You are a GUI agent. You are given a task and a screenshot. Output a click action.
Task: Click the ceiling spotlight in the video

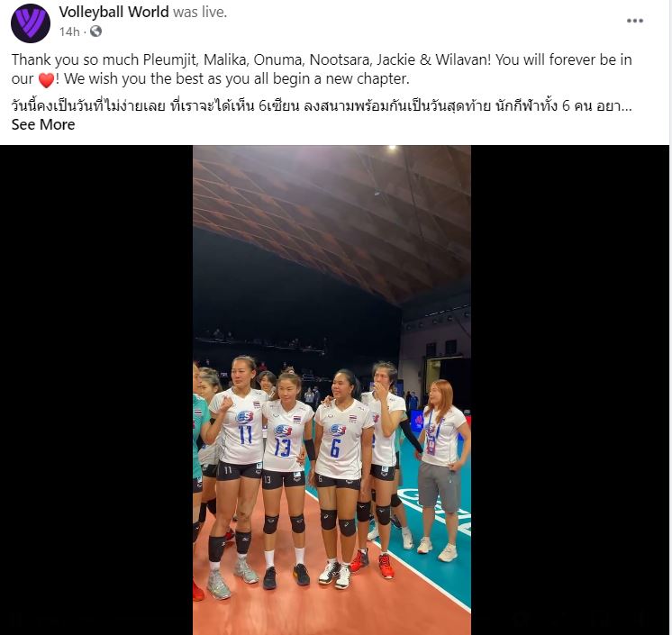[391, 148]
